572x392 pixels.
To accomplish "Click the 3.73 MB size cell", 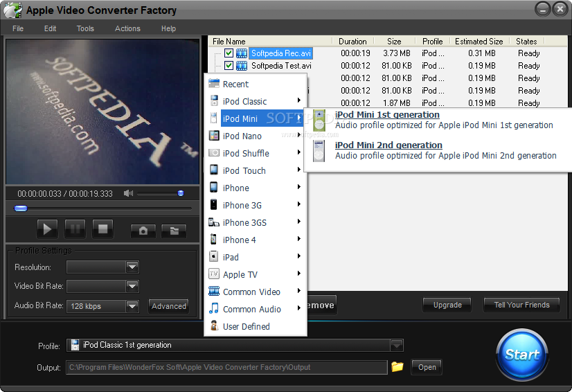I will click(x=397, y=53).
